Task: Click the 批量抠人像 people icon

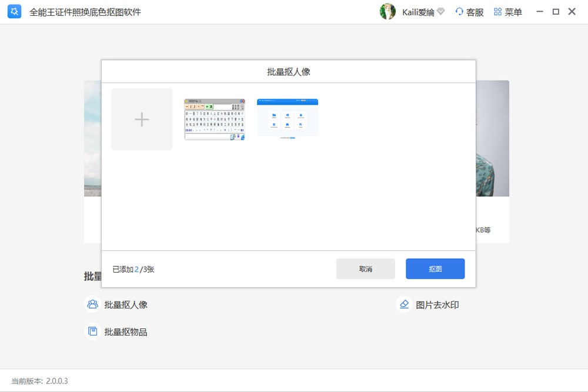Action: [x=92, y=304]
